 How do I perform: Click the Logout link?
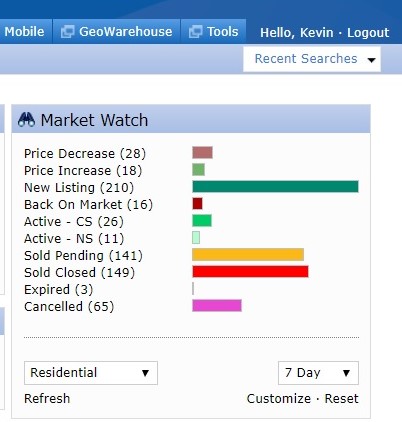368,32
